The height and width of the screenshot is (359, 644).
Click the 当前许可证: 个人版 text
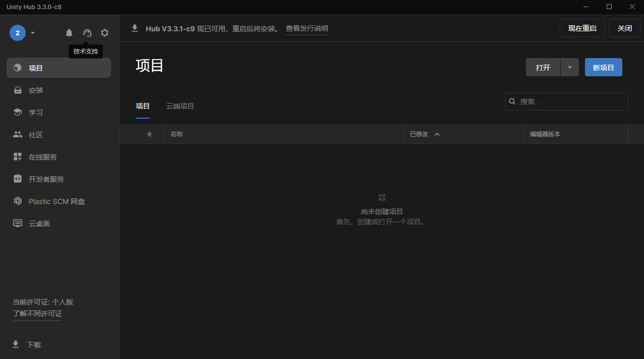(x=43, y=302)
